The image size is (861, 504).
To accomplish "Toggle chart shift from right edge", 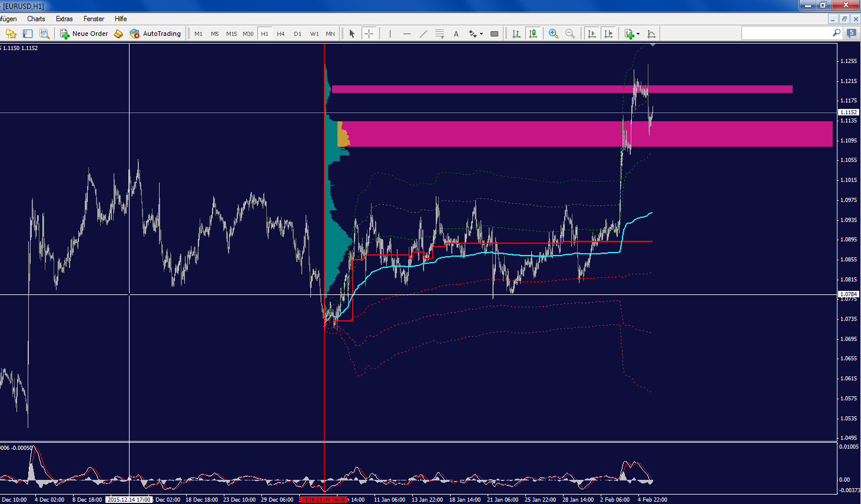I will coord(609,34).
